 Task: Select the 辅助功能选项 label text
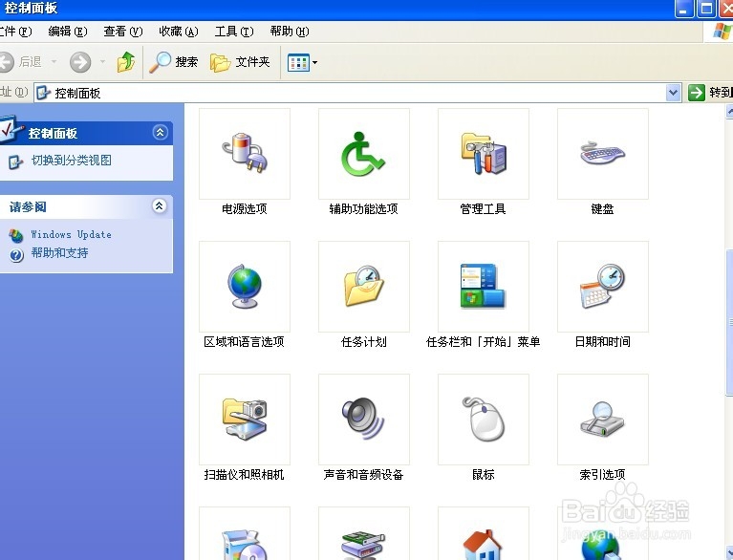click(x=364, y=209)
